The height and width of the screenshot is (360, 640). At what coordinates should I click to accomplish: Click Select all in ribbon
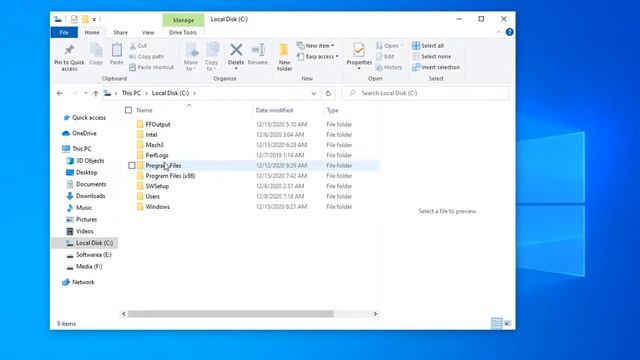(428, 46)
